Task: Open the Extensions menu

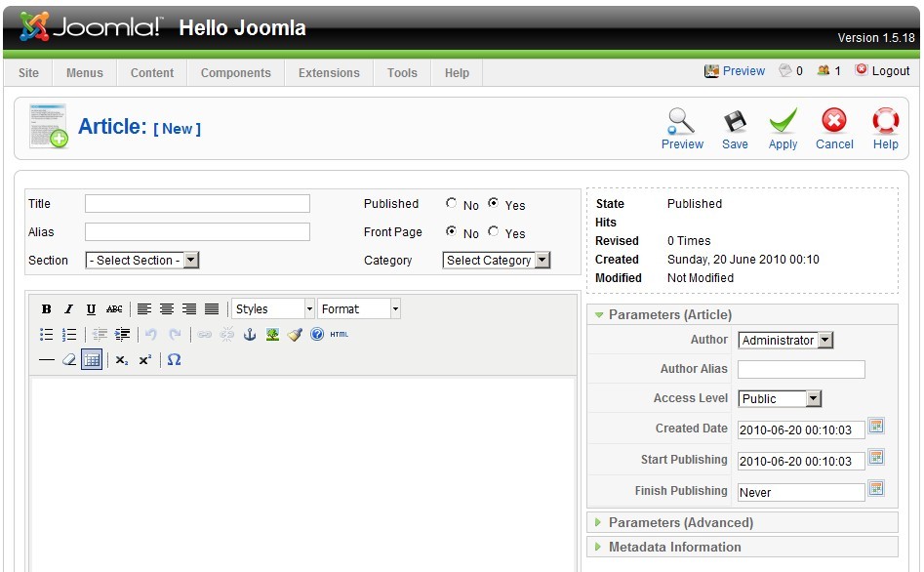Action: click(x=329, y=73)
